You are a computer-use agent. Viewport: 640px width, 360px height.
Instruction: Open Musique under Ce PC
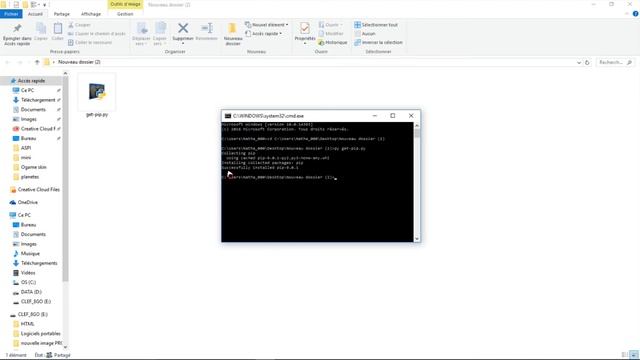pos(30,253)
